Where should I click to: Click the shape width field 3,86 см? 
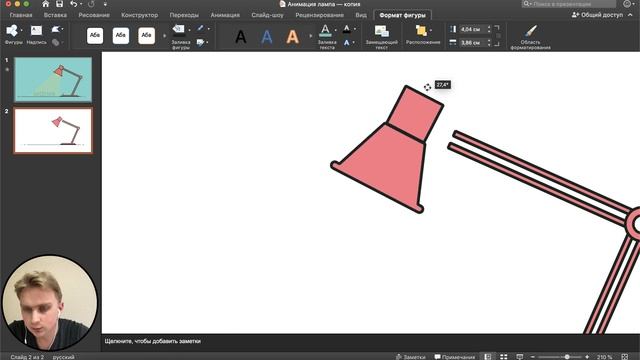(x=473, y=42)
